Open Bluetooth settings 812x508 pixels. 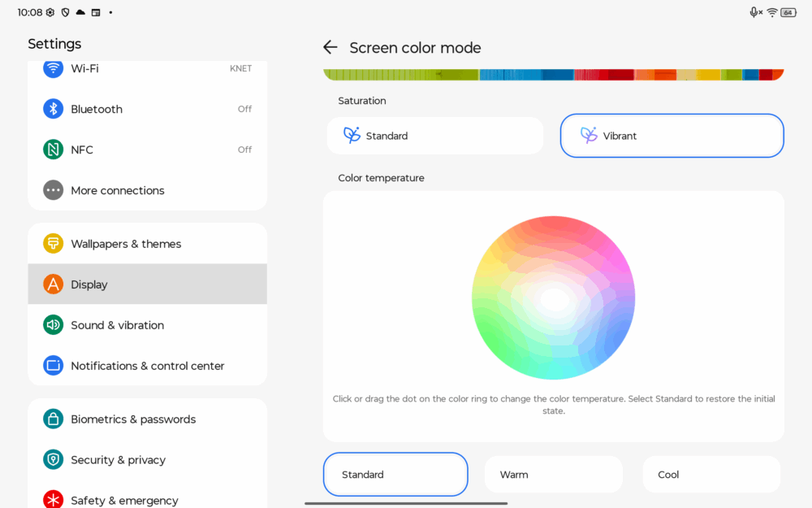(148, 109)
